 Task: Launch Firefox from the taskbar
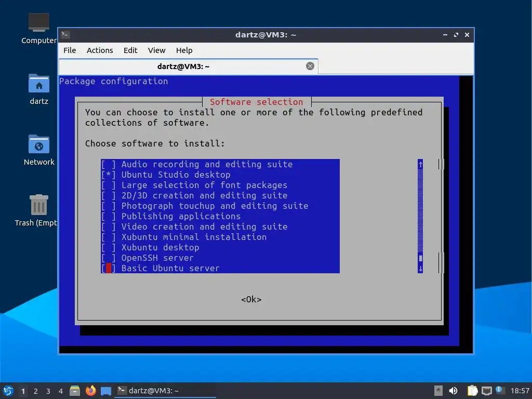(90, 391)
